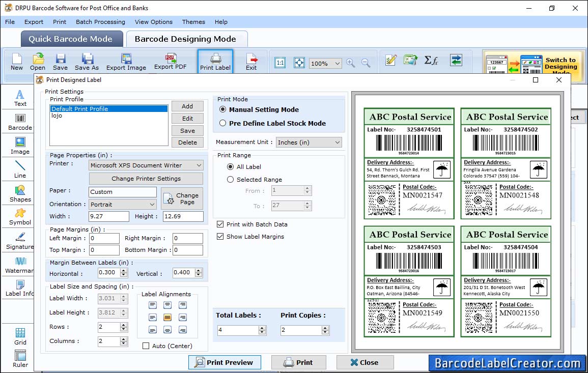The image size is (588, 373).
Task: Open the Themes menu
Action: [193, 22]
